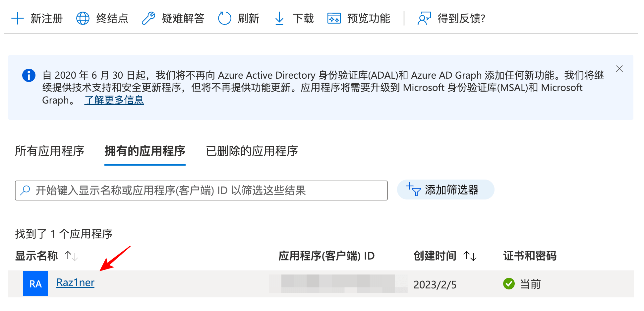Click the 下载 label in toolbar
Viewport: 644px width, 311px height.
(303, 18)
